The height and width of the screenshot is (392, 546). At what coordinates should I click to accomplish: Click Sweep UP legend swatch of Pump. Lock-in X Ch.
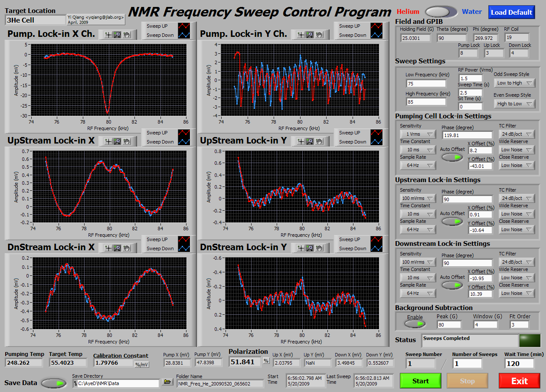tap(184, 26)
